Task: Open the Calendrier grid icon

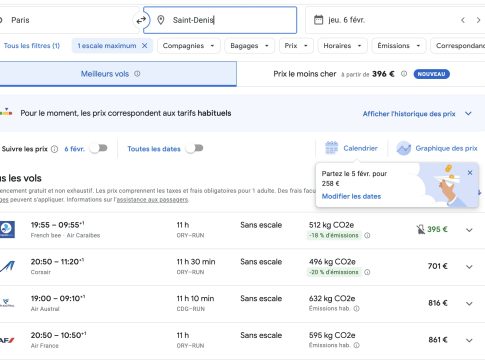Action: click(x=331, y=148)
